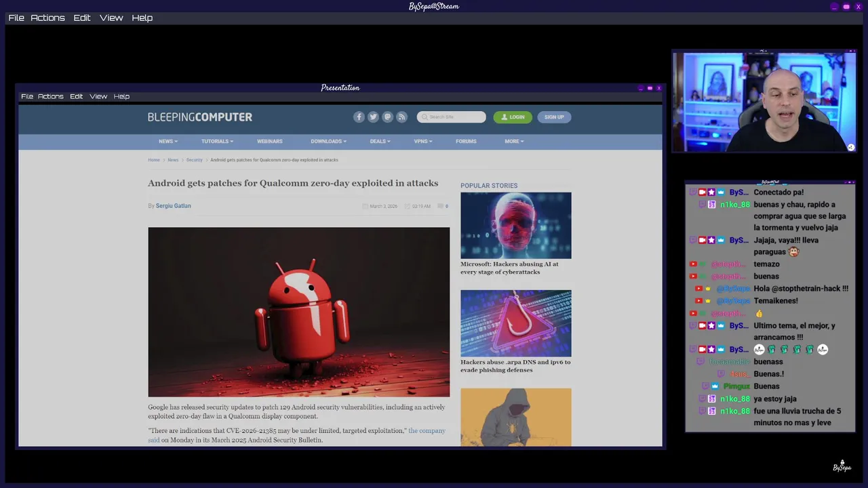Viewport: 868px width, 488px height.
Task: Click username 'Pimgux' in chat
Action: coord(736,386)
